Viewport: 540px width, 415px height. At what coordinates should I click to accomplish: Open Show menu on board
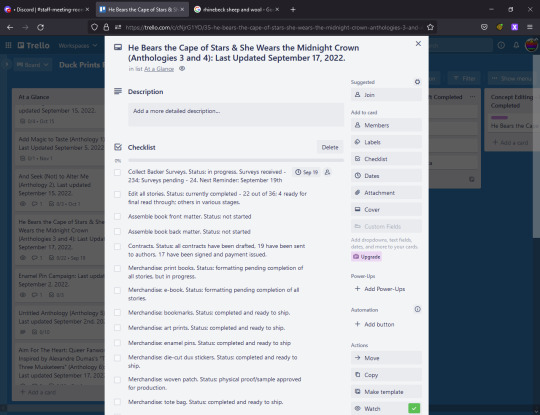[512, 79]
